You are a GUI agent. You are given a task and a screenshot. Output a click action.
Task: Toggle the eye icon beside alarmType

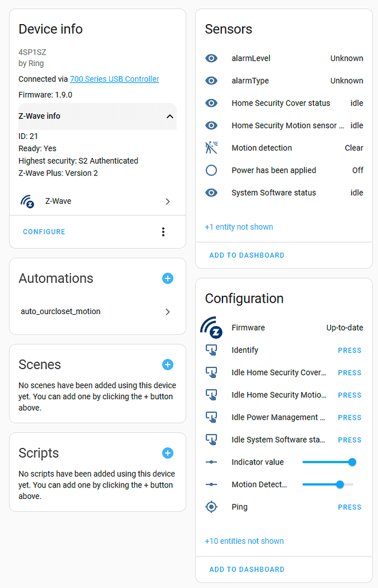pyautogui.click(x=212, y=80)
